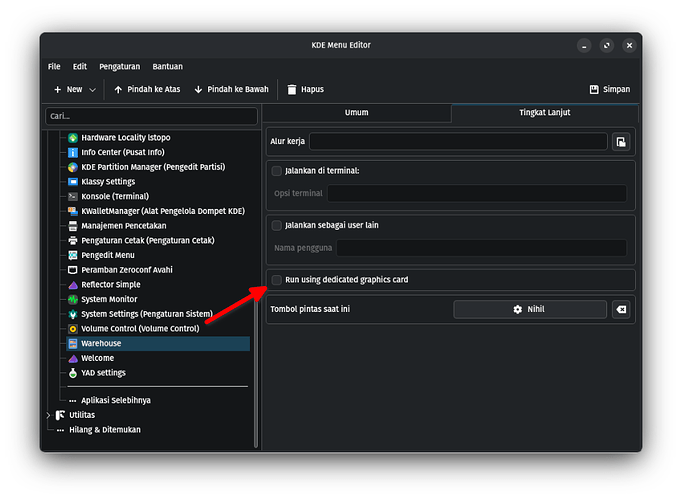
Task: Click the Warehouse app icon
Action: 73,343
